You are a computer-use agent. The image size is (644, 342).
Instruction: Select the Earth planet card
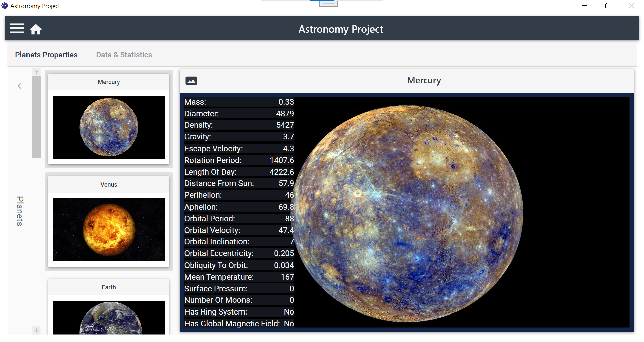click(x=108, y=287)
